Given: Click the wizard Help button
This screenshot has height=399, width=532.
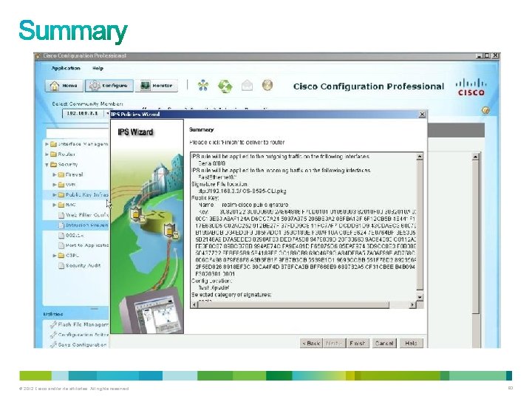Looking at the screenshot, I should (411, 344).
